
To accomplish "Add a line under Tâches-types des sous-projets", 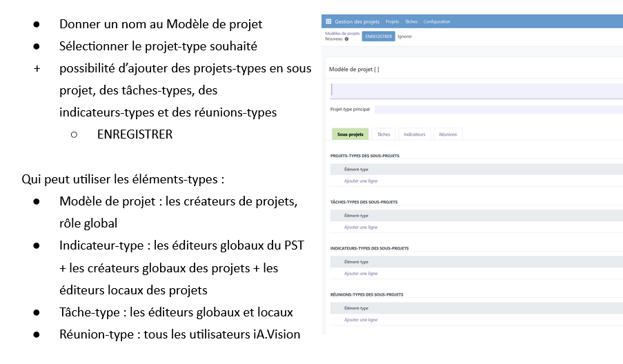I will [x=361, y=228].
